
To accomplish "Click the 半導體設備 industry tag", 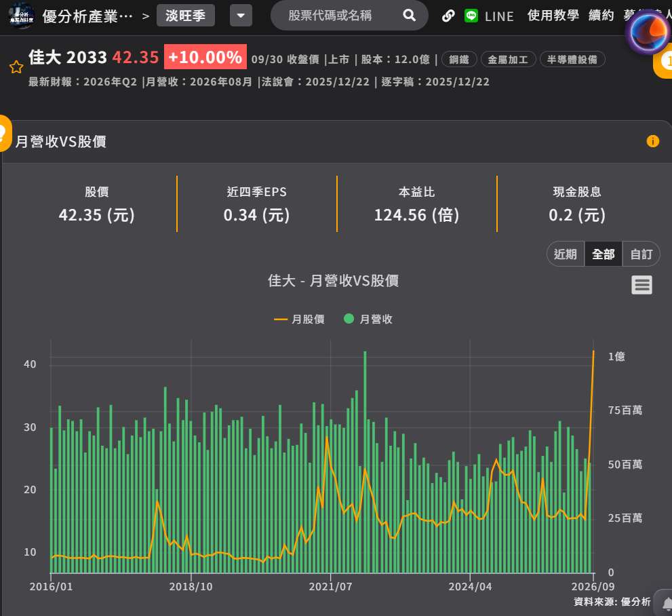I will pyautogui.click(x=572, y=60).
